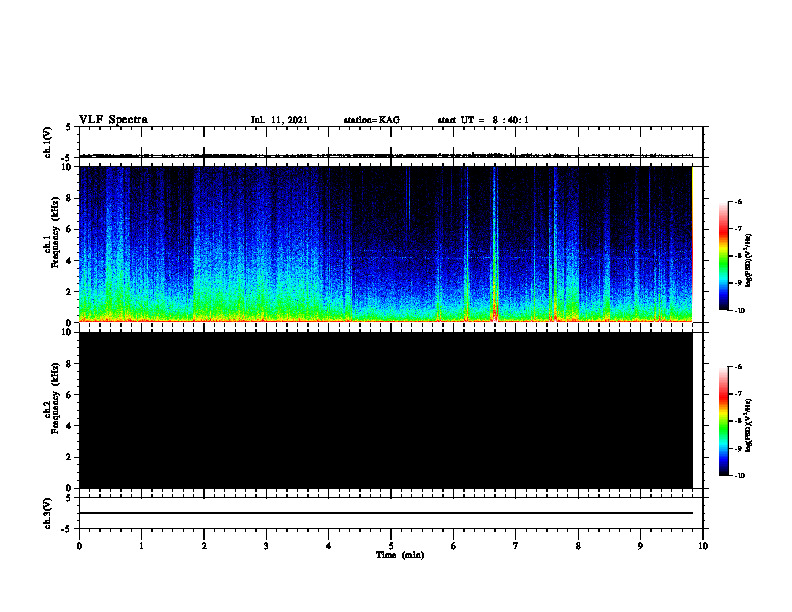Click the "-10" tick on ch.2 color bar
Screen dimensions: 792x612
coord(740,476)
